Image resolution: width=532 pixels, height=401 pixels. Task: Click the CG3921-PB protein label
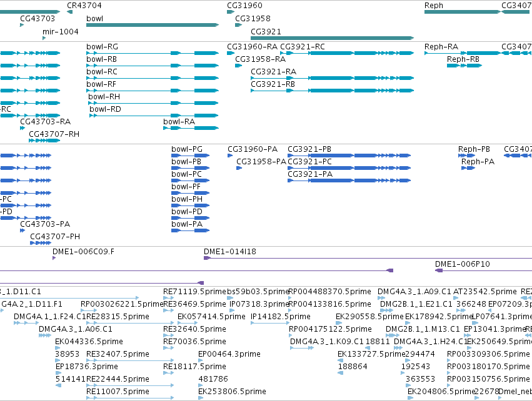tap(309, 149)
